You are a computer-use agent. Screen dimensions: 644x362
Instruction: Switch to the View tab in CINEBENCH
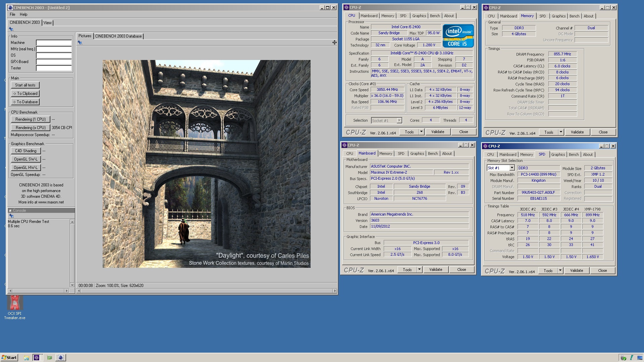click(48, 23)
